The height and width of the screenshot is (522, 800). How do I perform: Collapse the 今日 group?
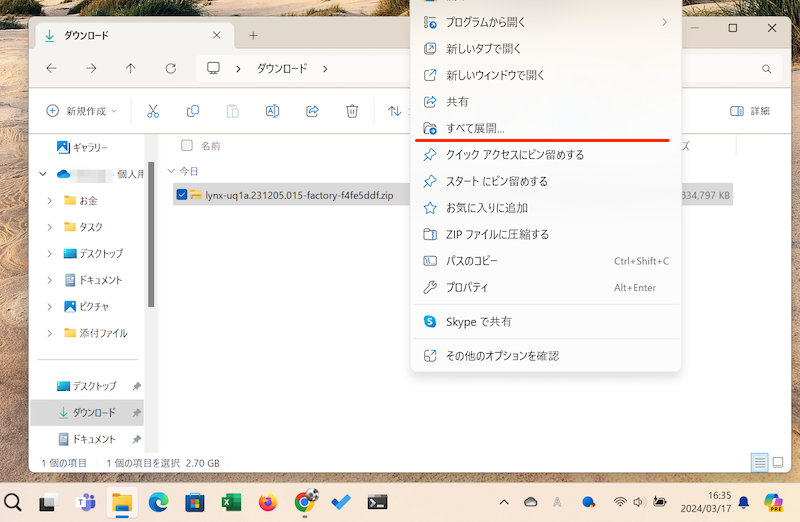click(171, 171)
